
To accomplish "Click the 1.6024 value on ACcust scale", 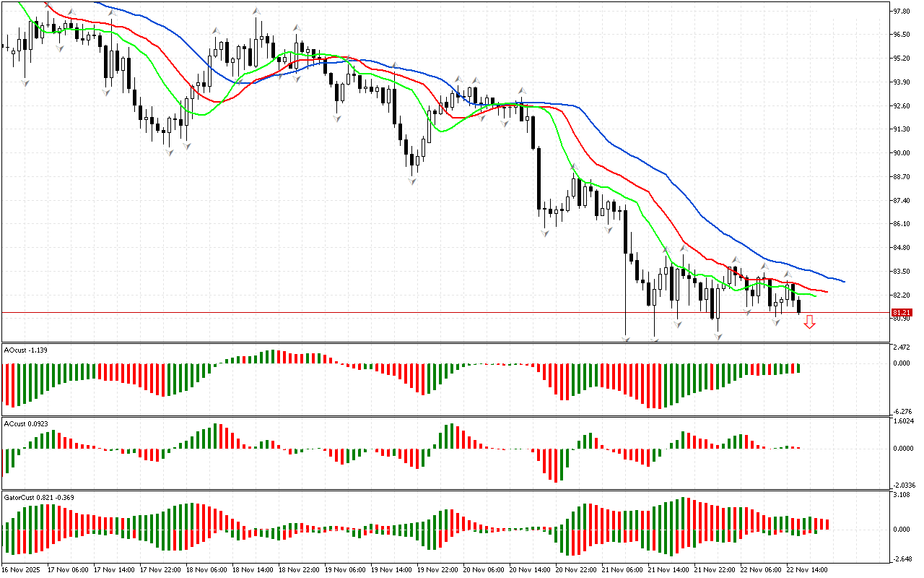I will tap(902, 420).
